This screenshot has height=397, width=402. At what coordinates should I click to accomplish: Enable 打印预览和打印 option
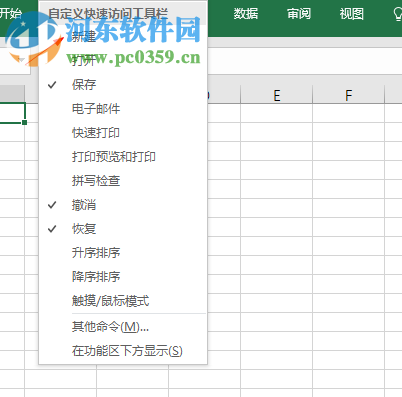coord(123,157)
